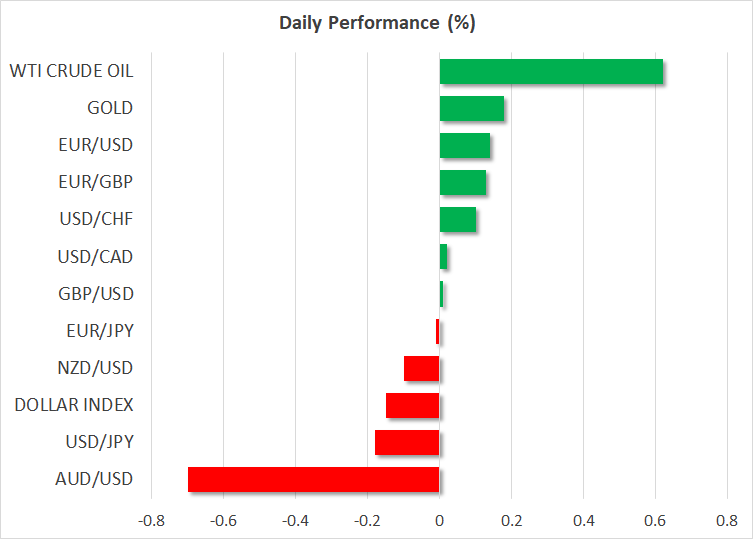
Task: Select the GOLD category label
Action: click(110, 108)
